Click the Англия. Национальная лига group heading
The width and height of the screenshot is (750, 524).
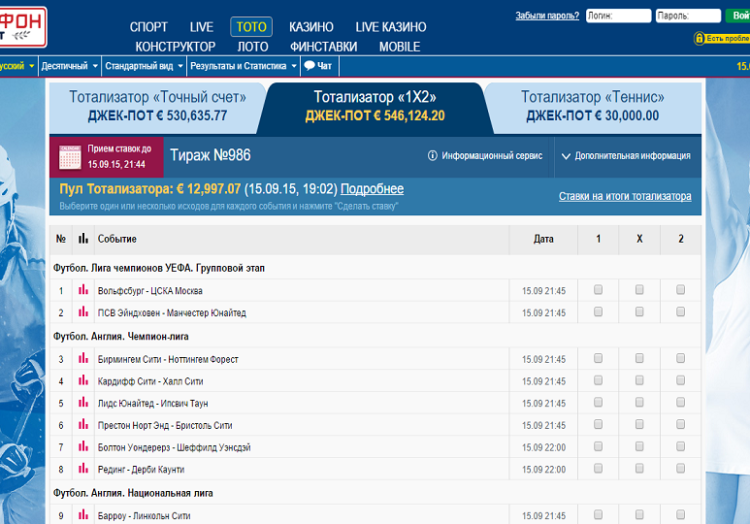tap(133, 492)
